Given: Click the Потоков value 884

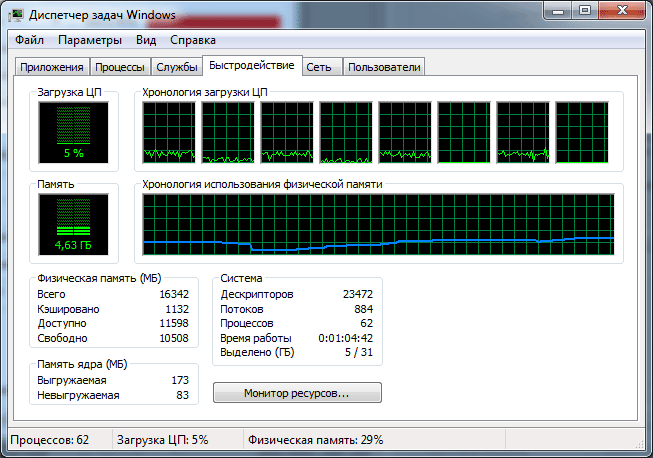Looking at the screenshot, I should pos(364,309).
